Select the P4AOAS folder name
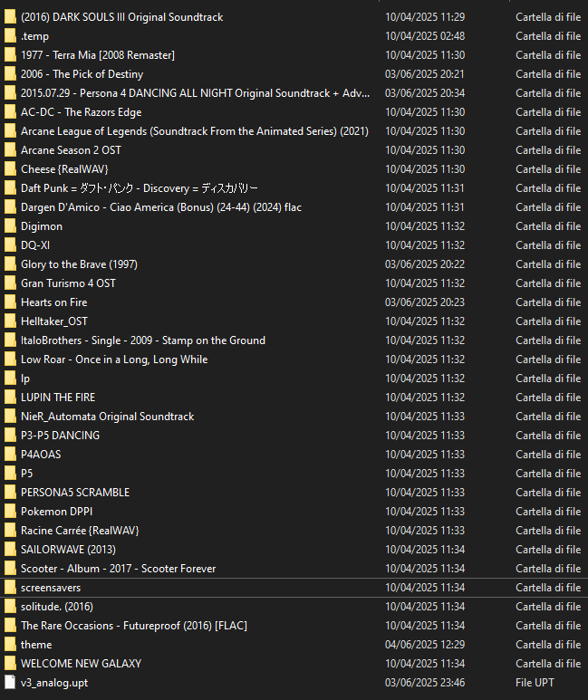Image resolution: width=588 pixels, height=700 pixels. pyautogui.click(x=41, y=455)
